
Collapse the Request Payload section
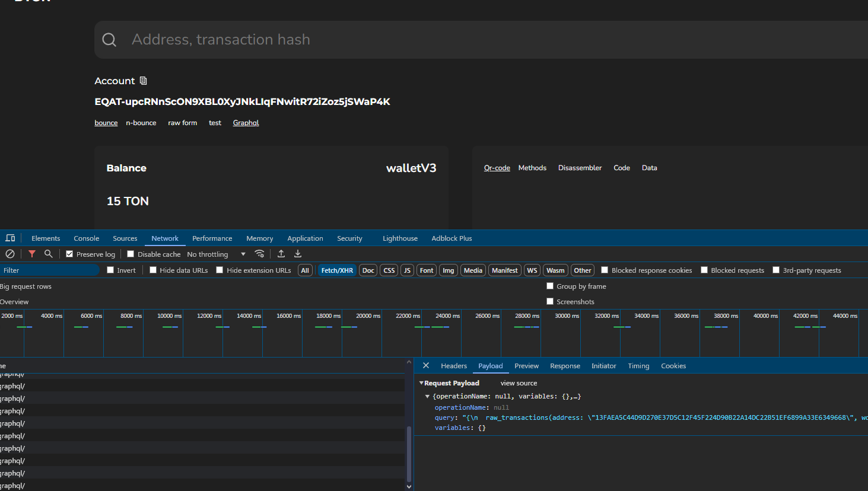coord(421,384)
